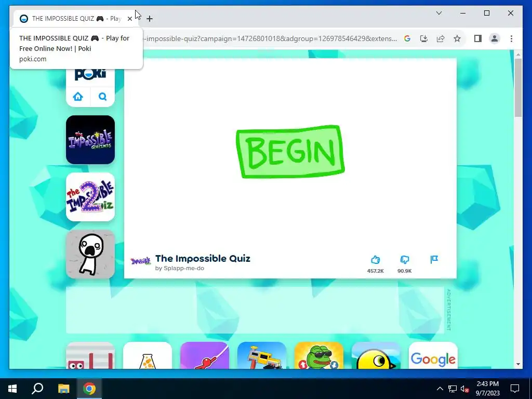Open File Explorer from taskbar
The height and width of the screenshot is (399, 532).
pyautogui.click(x=63, y=389)
